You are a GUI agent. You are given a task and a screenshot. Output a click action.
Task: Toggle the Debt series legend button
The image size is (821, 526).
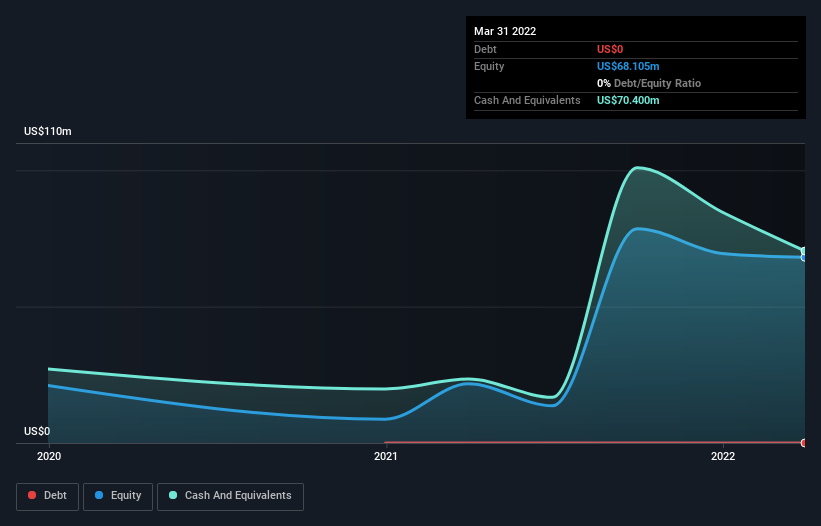48,496
